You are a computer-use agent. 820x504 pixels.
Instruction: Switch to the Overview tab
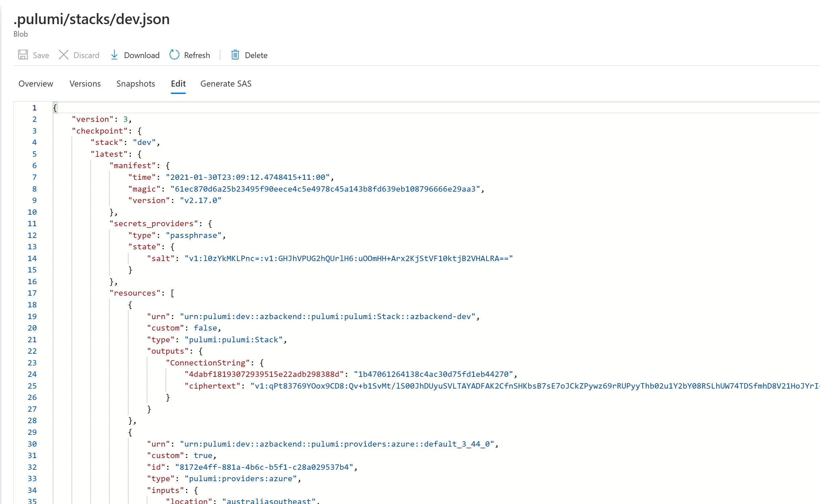pos(36,84)
